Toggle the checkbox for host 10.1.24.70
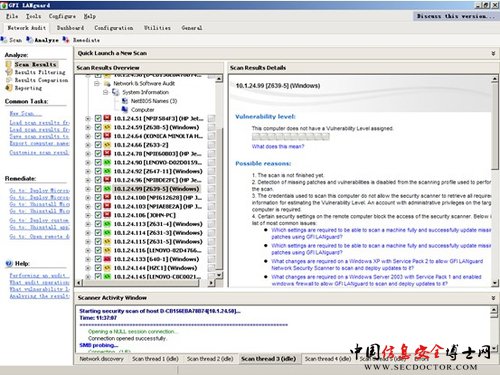Screen dimensions: 500x375 [98, 154]
